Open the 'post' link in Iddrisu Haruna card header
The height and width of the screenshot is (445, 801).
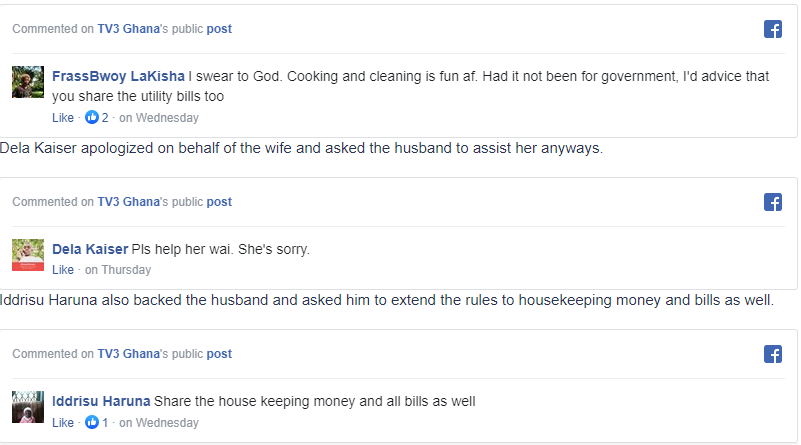coord(219,354)
